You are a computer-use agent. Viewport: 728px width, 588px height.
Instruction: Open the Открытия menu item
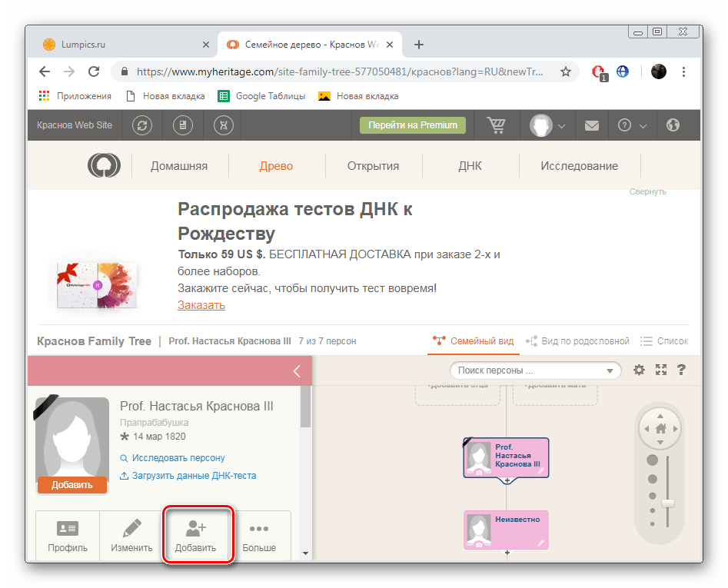pyautogui.click(x=374, y=165)
